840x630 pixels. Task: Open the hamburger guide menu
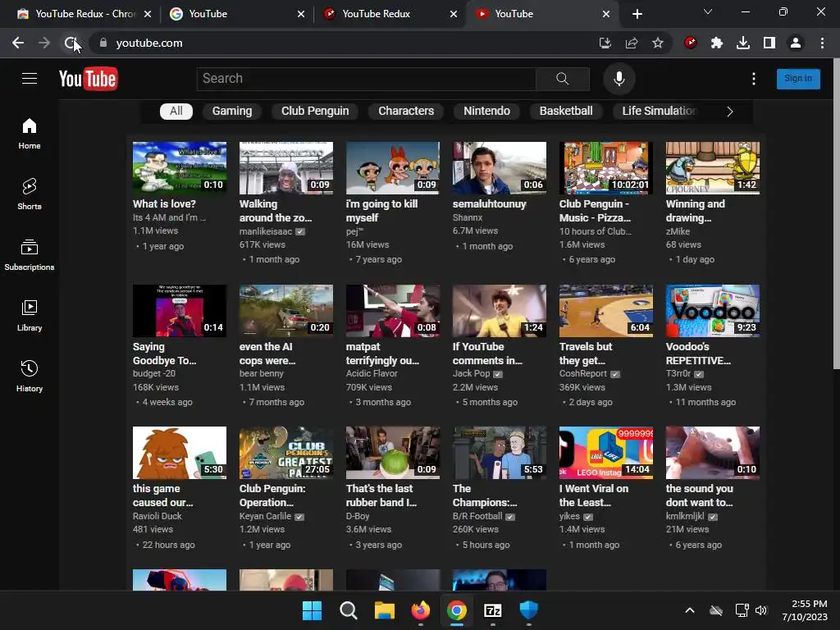[30, 79]
